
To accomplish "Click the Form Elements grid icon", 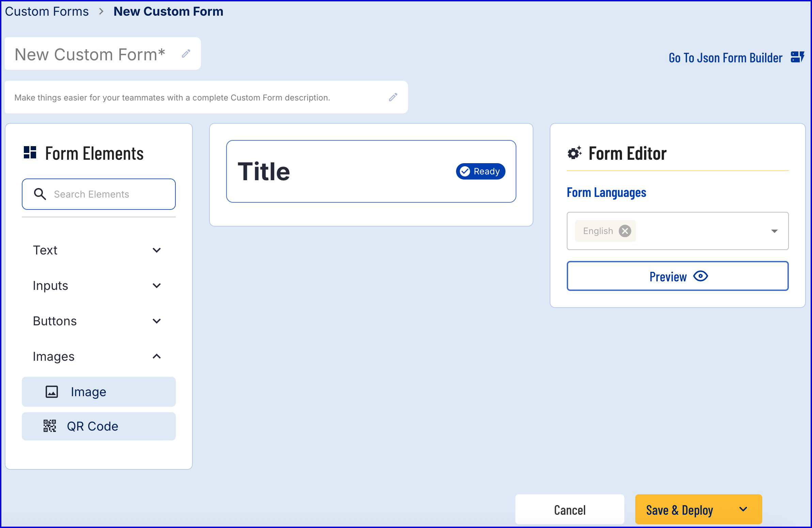I will coord(30,153).
